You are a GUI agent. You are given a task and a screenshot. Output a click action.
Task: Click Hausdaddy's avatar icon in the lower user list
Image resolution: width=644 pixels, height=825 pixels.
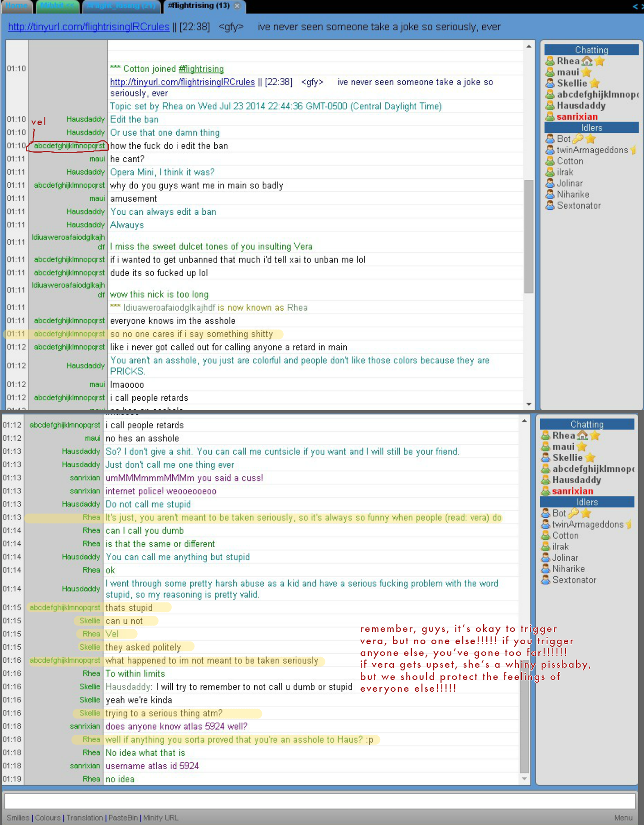click(x=545, y=480)
